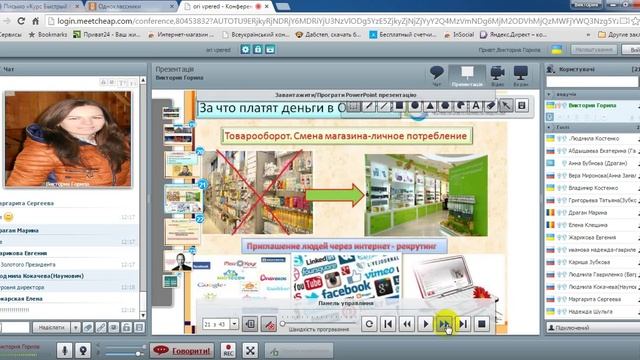Select the pointer arrow tool
This screenshot has width=640, height=360.
(506, 106)
